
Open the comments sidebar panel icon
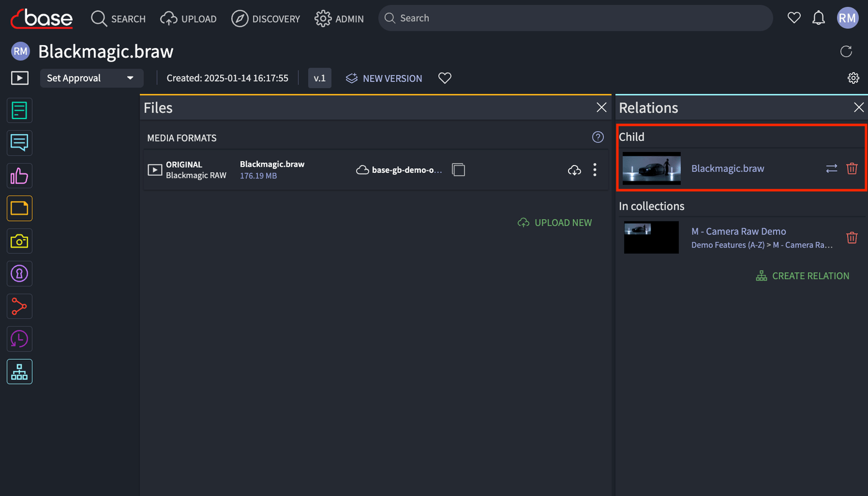click(x=19, y=143)
